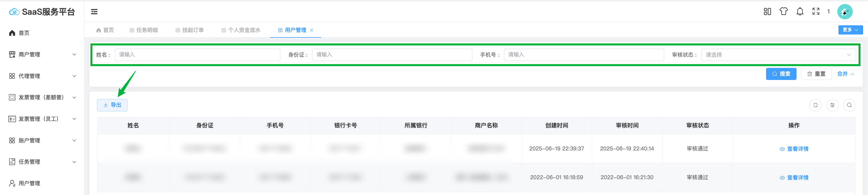
Task: Expand the 代理管理 sidebar menu
Action: pyautogui.click(x=42, y=76)
